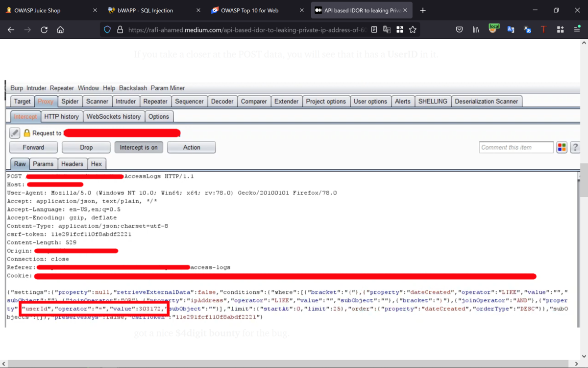Switch to OWASP Top 10 for Web tab
The image size is (588, 368).
click(x=258, y=10)
